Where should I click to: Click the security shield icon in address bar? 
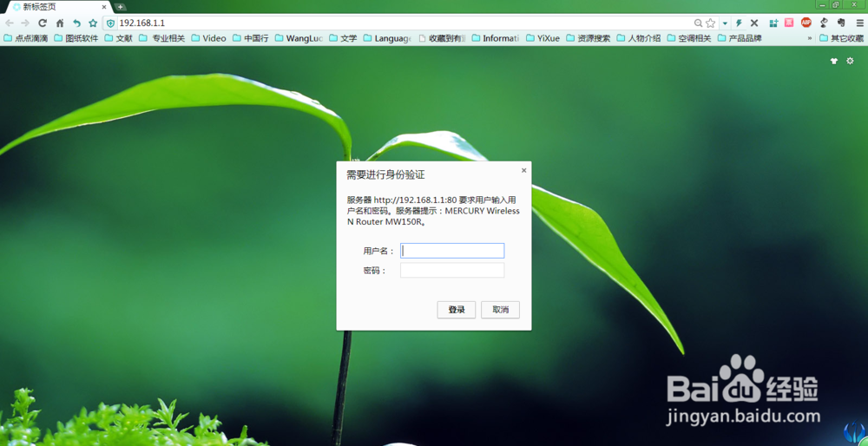click(111, 23)
